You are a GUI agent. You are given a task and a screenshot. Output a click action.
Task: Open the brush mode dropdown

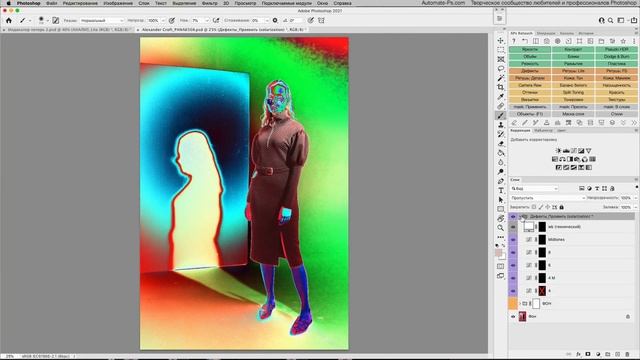(102, 20)
